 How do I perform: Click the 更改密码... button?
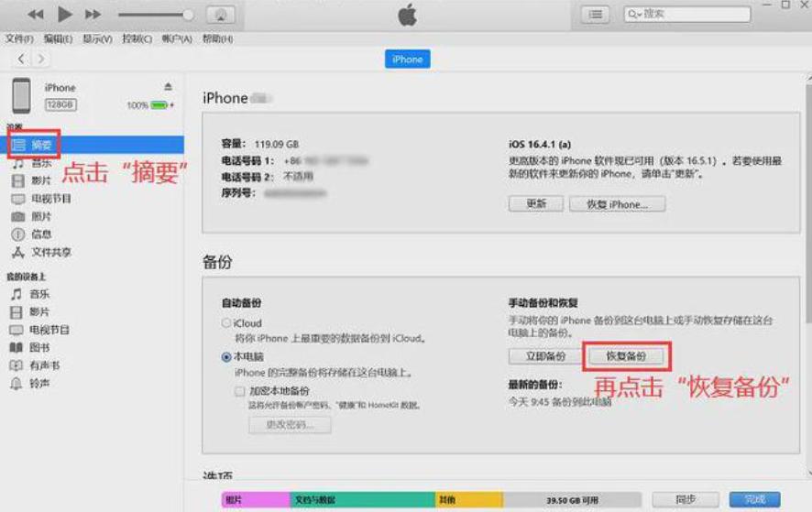coord(290,424)
